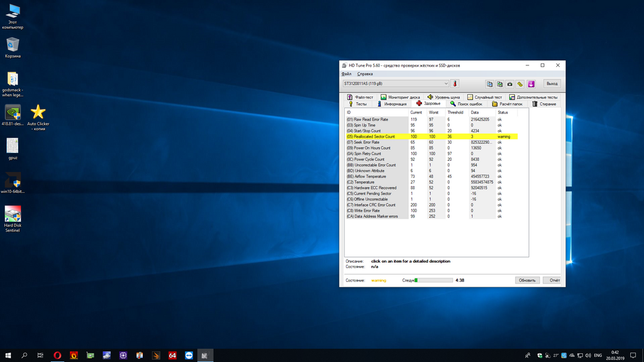Viewport: 644px width, 362px height.
Task: Switch to the Поиск ошибок tab
Action: coord(466,104)
